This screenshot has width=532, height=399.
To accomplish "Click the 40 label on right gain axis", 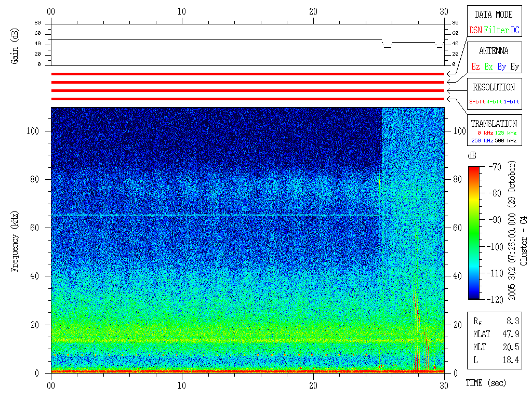I will pyautogui.click(x=455, y=44).
